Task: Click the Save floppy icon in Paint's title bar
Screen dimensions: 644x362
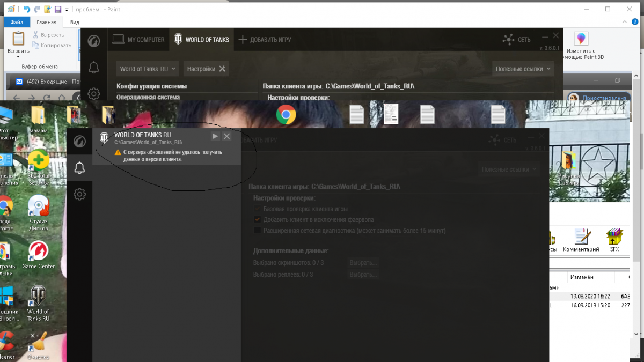Action: pos(58,9)
